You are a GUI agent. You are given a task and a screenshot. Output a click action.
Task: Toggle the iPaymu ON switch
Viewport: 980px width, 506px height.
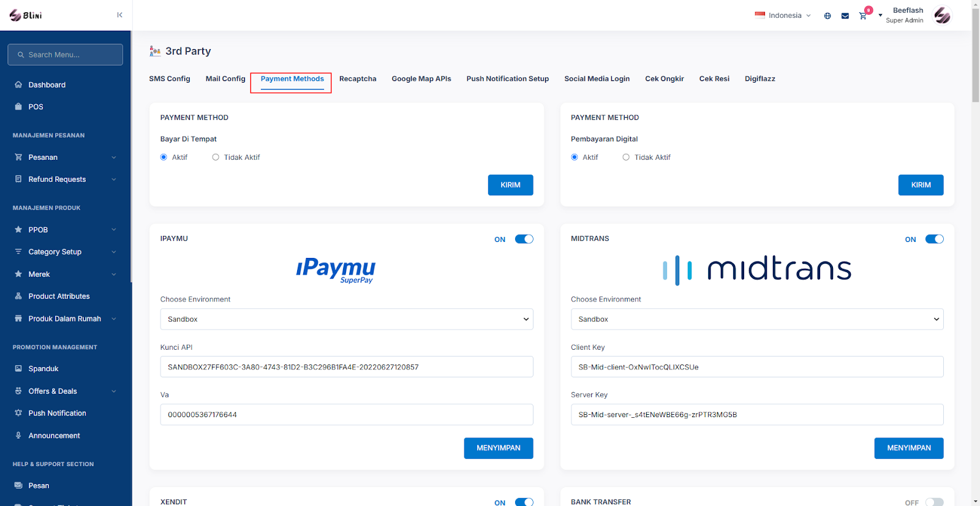(x=524, y=240)
